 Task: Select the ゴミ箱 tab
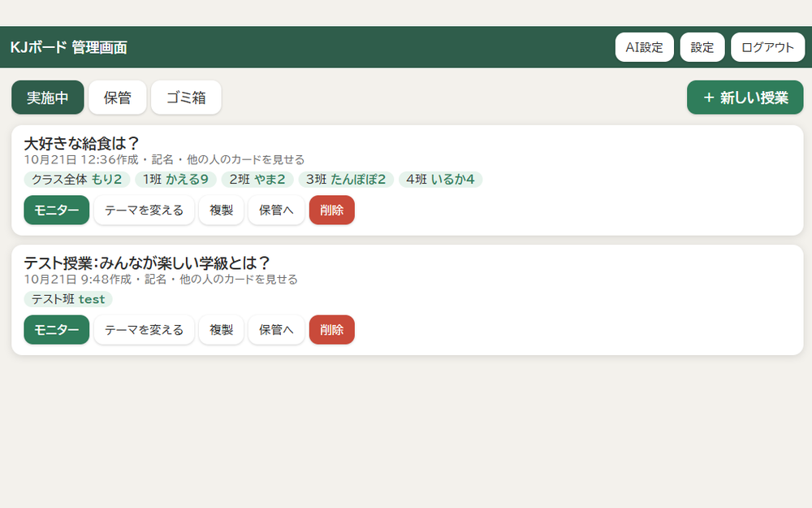point(186,98)
